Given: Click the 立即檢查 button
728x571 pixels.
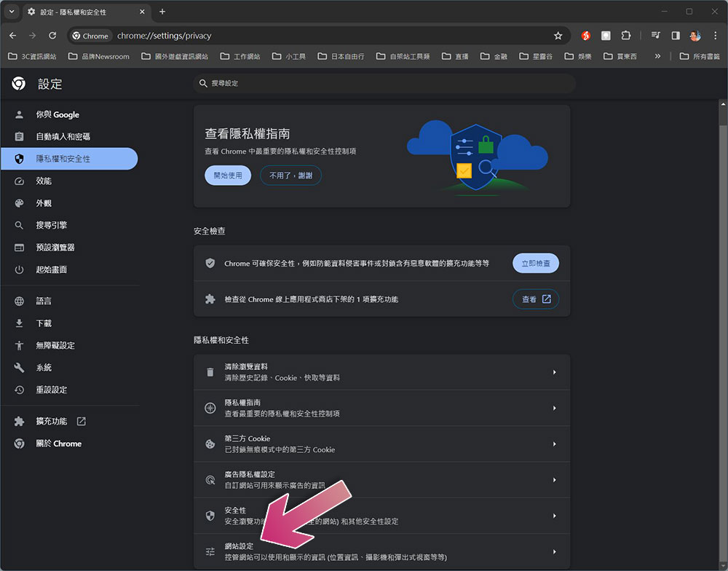Looking at the screenshot, I should pyautogui.click(x=536, y=264).
